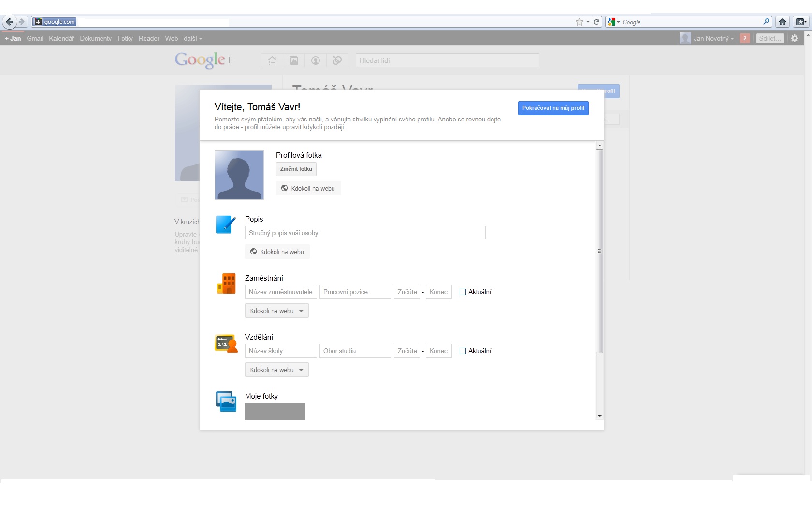This screenshot has width=812, height=508.
Task: Bookmark page with the star icon
Action: coord(579,22)
